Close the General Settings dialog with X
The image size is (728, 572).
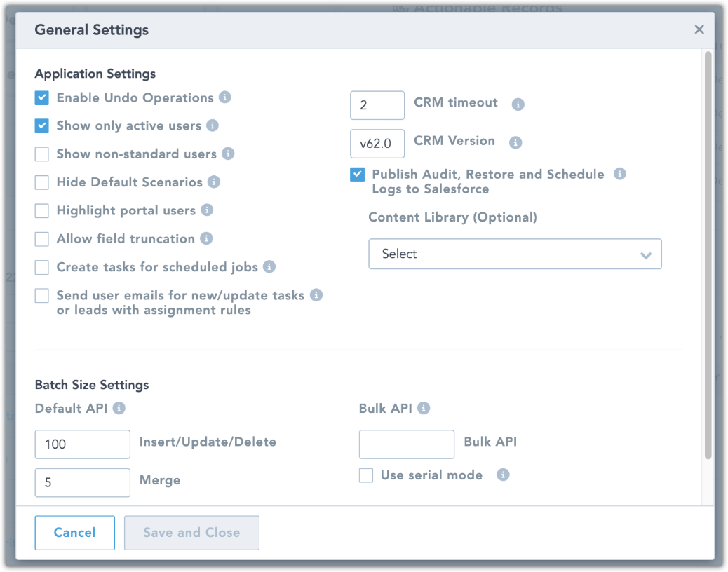click(x=699, y=29)
